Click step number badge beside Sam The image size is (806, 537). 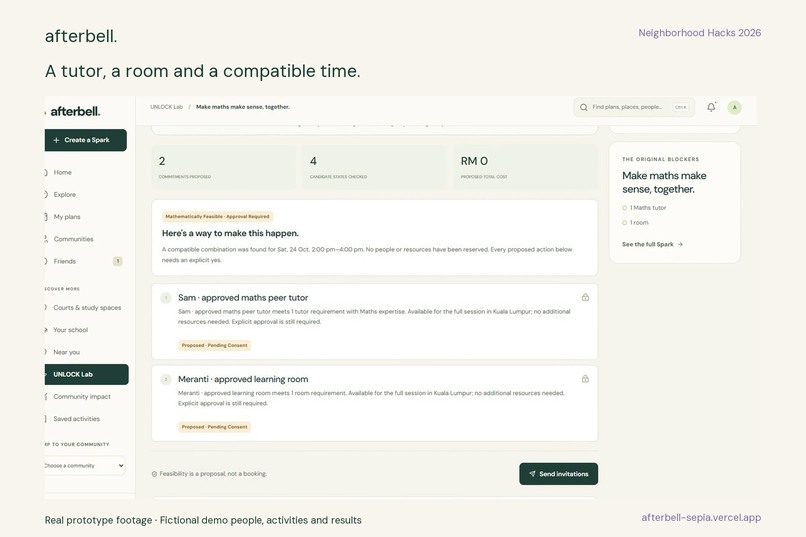pyautogui.click(x=166, y=298)
